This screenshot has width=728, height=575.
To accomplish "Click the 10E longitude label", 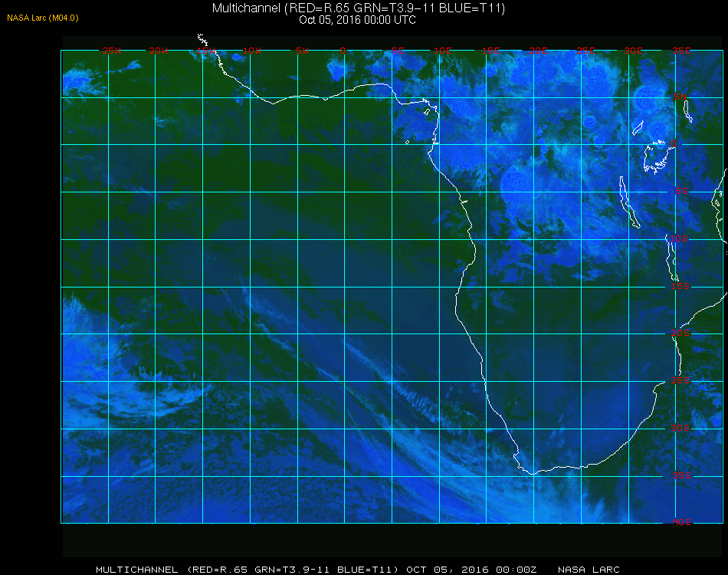I will click(442, 51).
